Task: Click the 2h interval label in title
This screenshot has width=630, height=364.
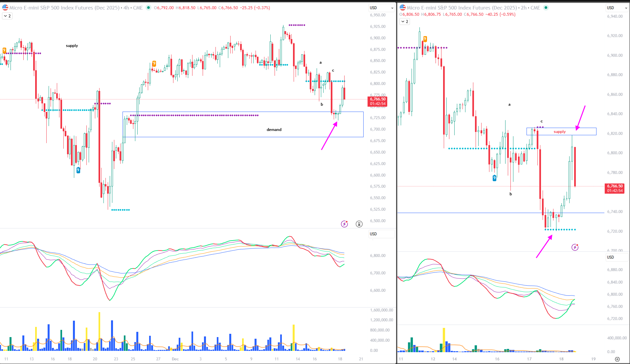Action: pyautogui.click(x=524, y=8)
